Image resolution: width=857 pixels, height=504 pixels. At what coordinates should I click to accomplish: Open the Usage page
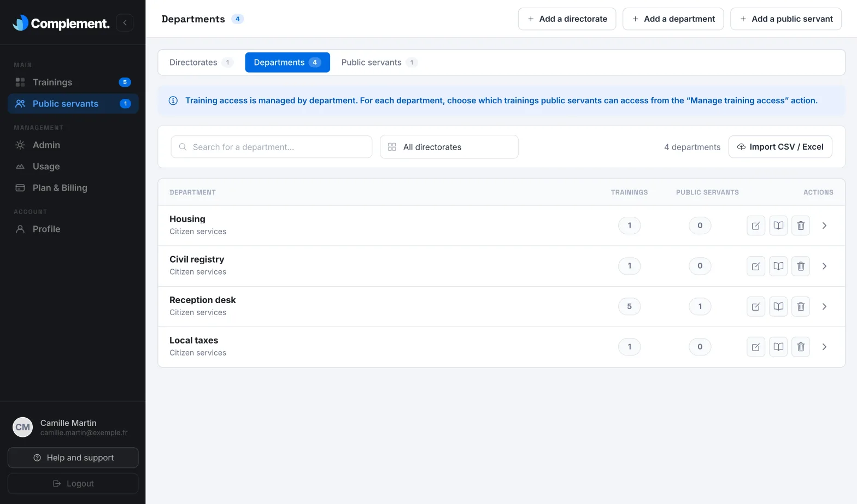coord(73,167)
